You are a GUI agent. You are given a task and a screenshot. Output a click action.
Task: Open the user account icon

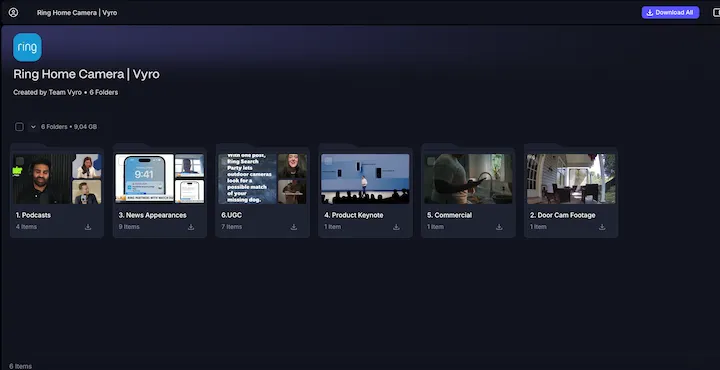(x=13, y=12)
